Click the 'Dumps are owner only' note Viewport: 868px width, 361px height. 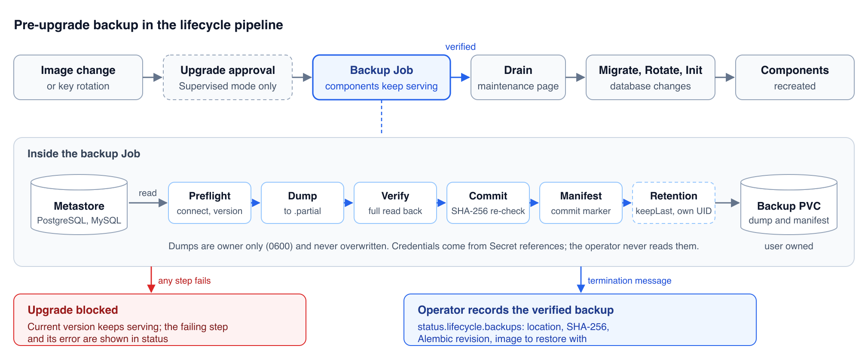[x=434, y=246]
